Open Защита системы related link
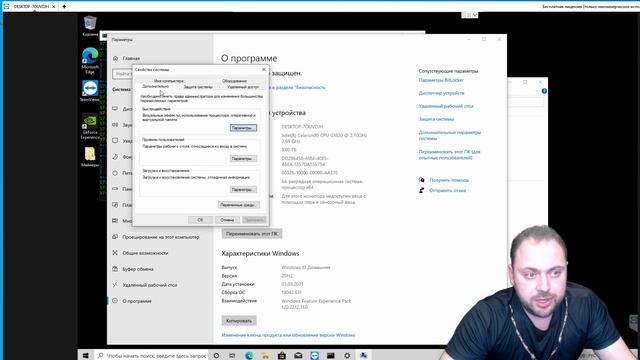 pos(436,119)
